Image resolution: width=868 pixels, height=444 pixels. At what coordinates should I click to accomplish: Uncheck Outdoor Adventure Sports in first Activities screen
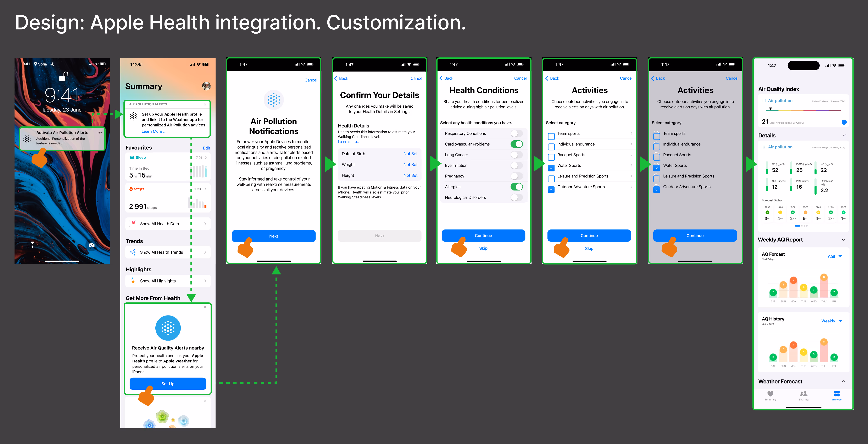pyautogui.click(x=551, y=189)
